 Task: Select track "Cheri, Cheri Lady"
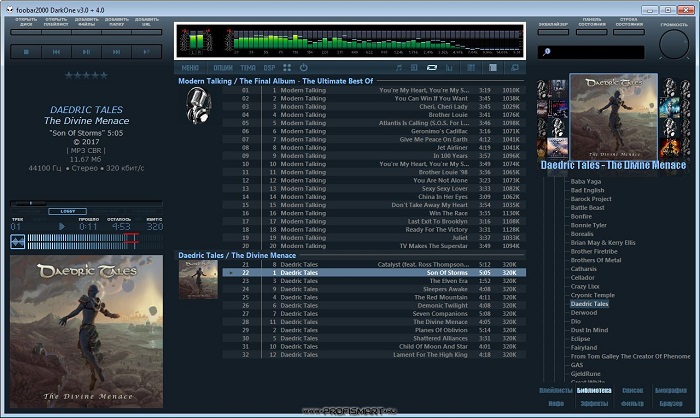pos(374,107)
